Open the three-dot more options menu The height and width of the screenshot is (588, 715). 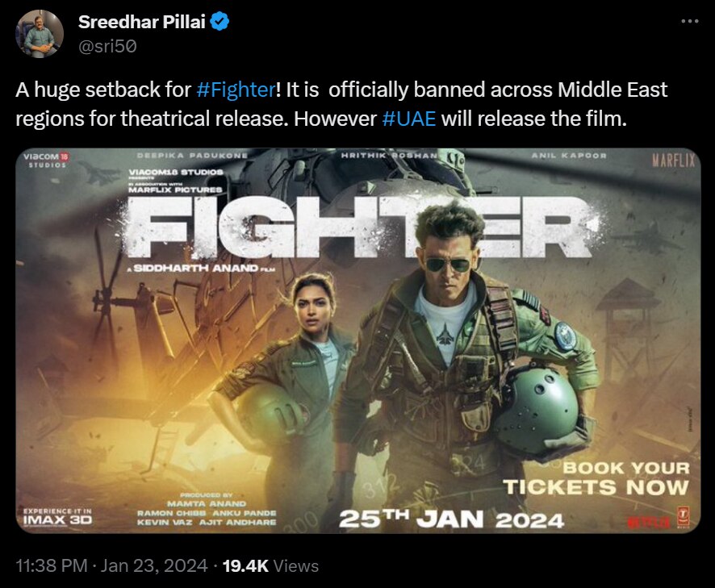(x=689, y=21)
